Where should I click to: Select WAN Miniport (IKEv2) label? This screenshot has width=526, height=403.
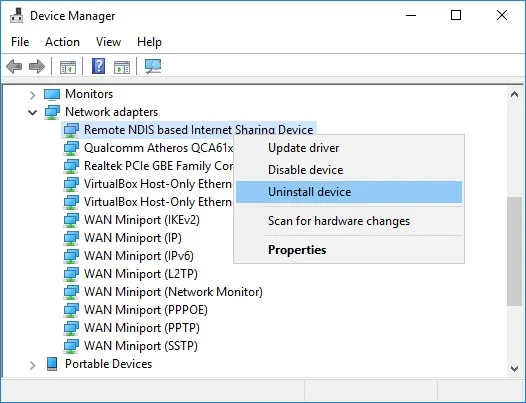(x=142, y=220)
